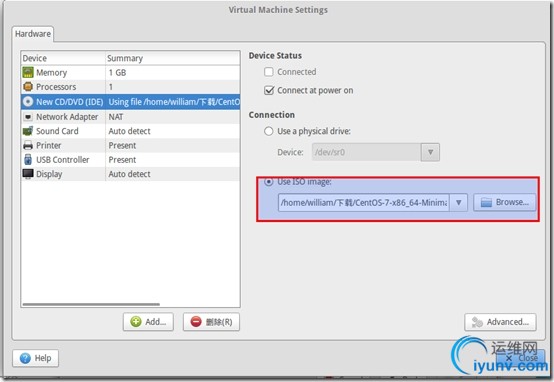The height and width of the screenshot is (382, 554).
Task: Click USB Controller's Present summary
Action: coord(122,160)
